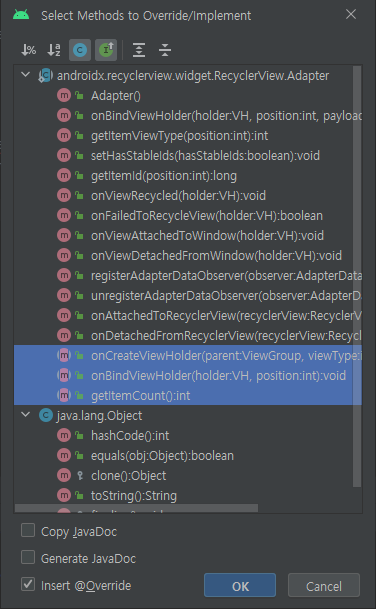Click abstract method icon next to getItemCount

[64, 395]
